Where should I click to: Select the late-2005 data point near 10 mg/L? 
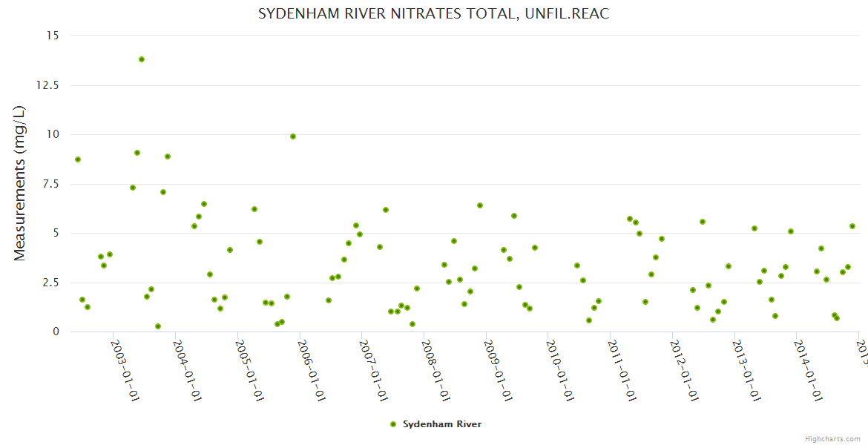[x=293, y=136]
